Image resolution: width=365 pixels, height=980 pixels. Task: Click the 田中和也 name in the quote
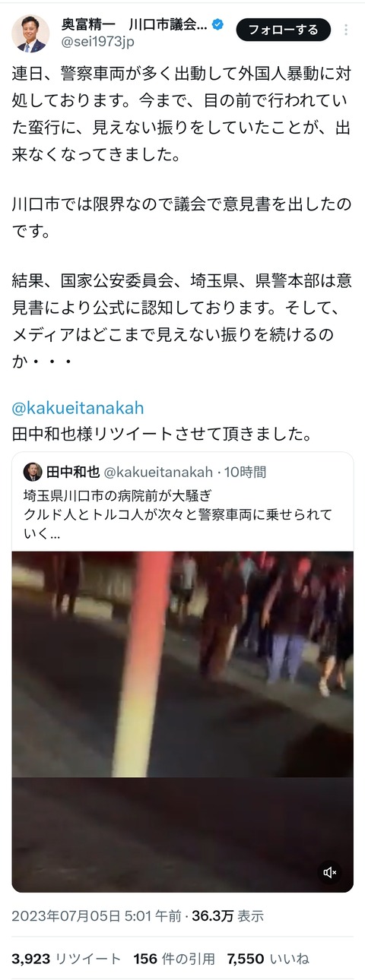pos(73,472)
